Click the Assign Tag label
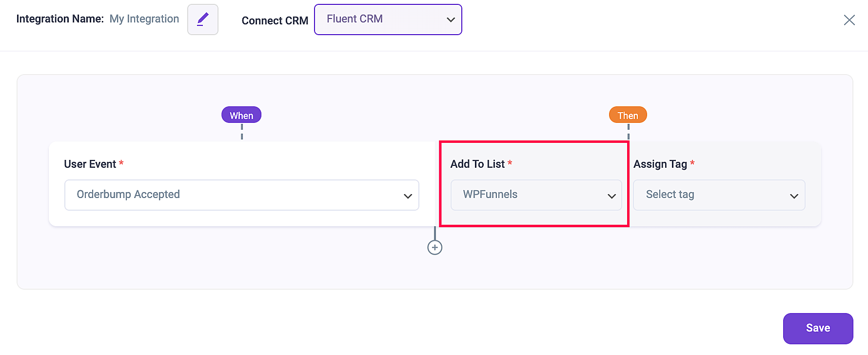Image resolution: width=868 pixels, height=355 pixels. (660, 164)
